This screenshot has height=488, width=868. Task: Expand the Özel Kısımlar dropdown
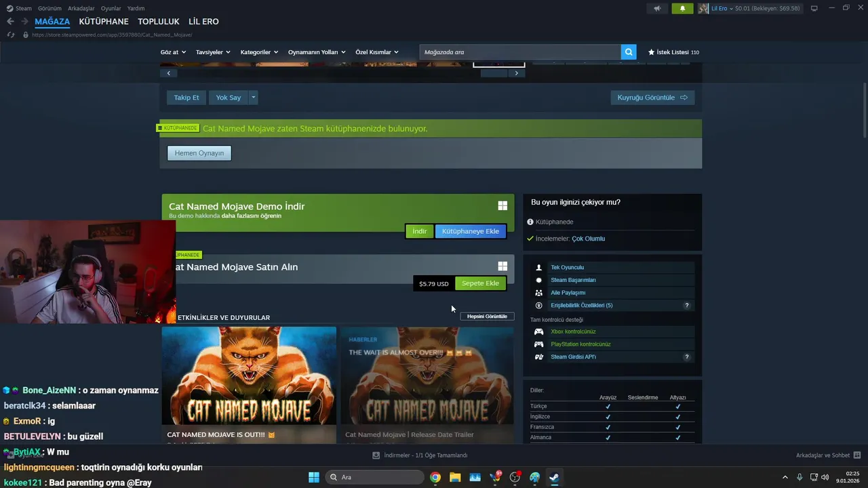[x=377, y=52]
